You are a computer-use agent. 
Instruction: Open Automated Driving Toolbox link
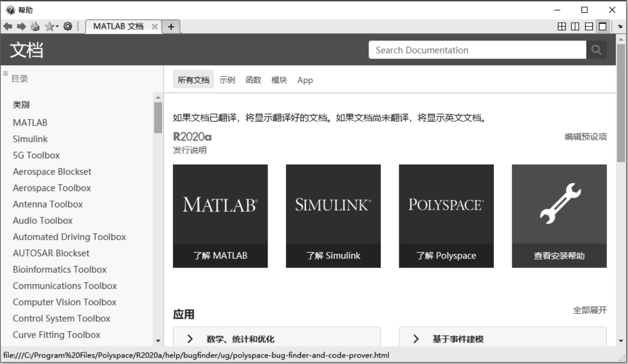click(69, 237)
